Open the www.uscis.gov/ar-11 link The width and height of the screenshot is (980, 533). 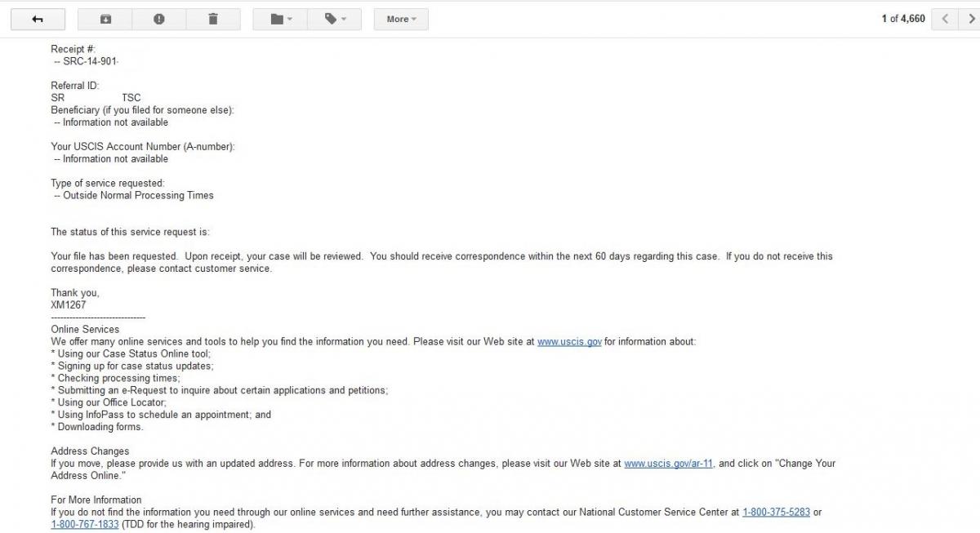pyautogui.click(x=669, y=464)
